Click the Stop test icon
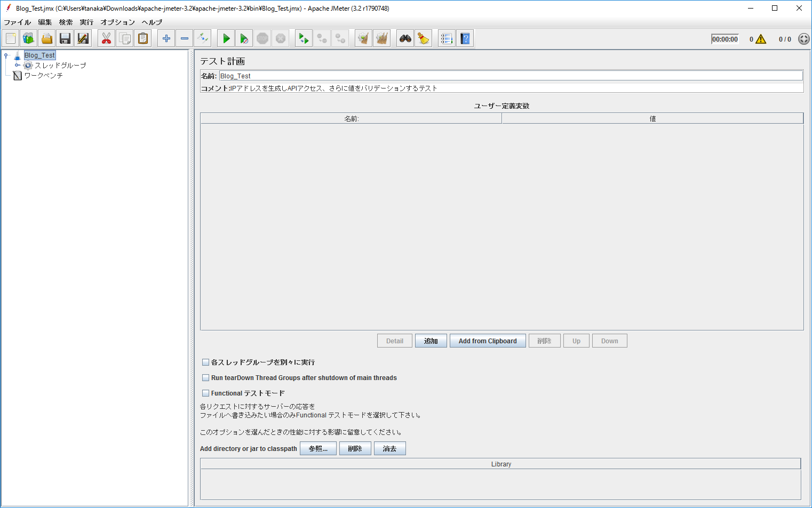 [x=262, y=38]
